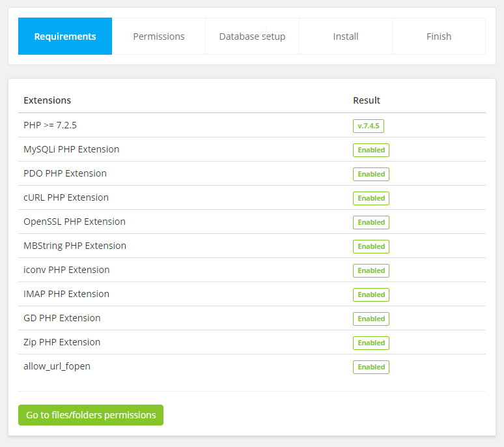The width and height of the screenshot is (504, 447).
Task: Click Enabled badge for iconv PHP Extension
Action: tap(371, 270)
